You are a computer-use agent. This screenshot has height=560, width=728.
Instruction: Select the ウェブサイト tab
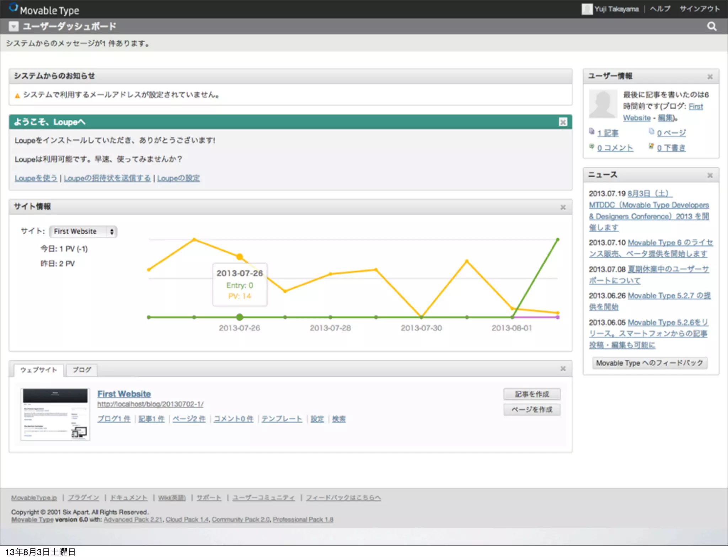pos(38,370)
